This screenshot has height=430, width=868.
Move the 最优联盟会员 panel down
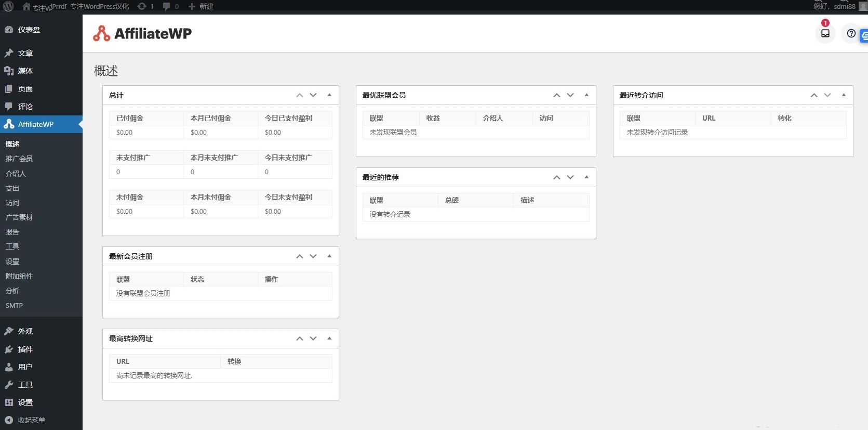[x=570, y=95]
